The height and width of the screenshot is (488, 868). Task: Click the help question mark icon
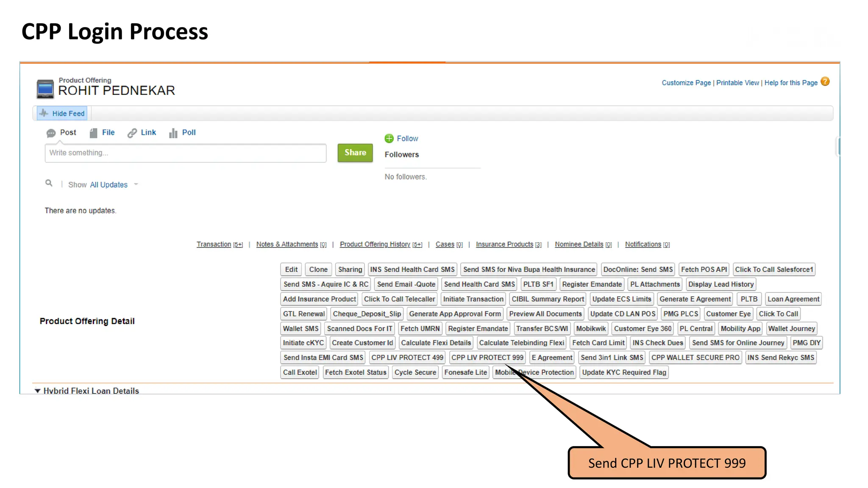pos(825,82)
